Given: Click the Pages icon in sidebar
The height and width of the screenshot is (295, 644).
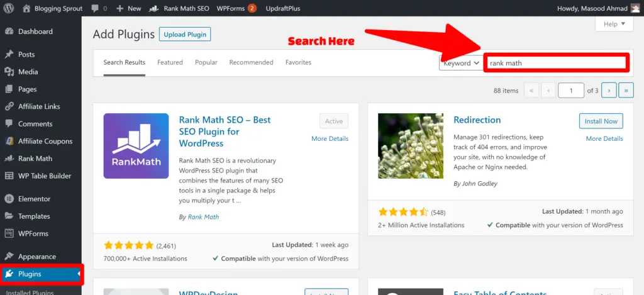Looking at the screenshot, I should [9, 89].
